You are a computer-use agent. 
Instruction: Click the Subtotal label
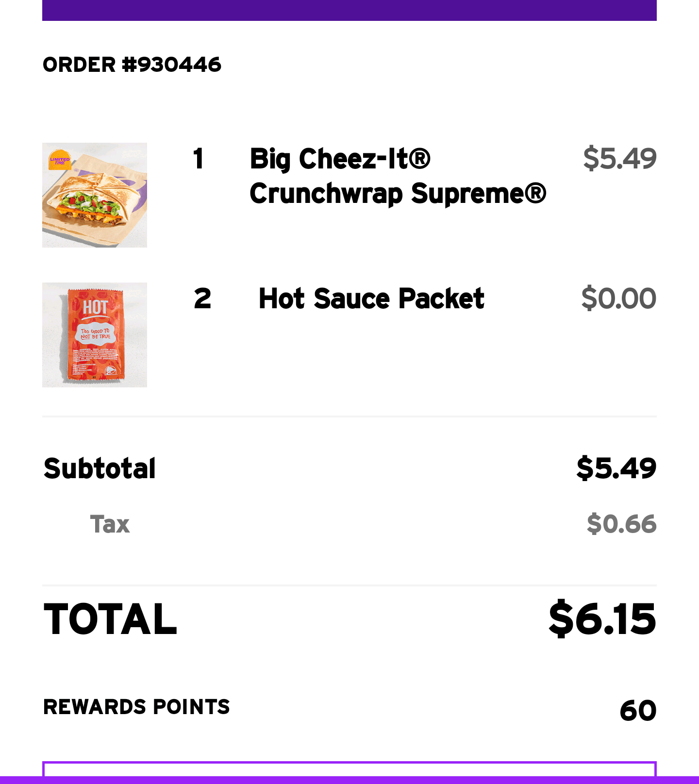pos(100,468)
